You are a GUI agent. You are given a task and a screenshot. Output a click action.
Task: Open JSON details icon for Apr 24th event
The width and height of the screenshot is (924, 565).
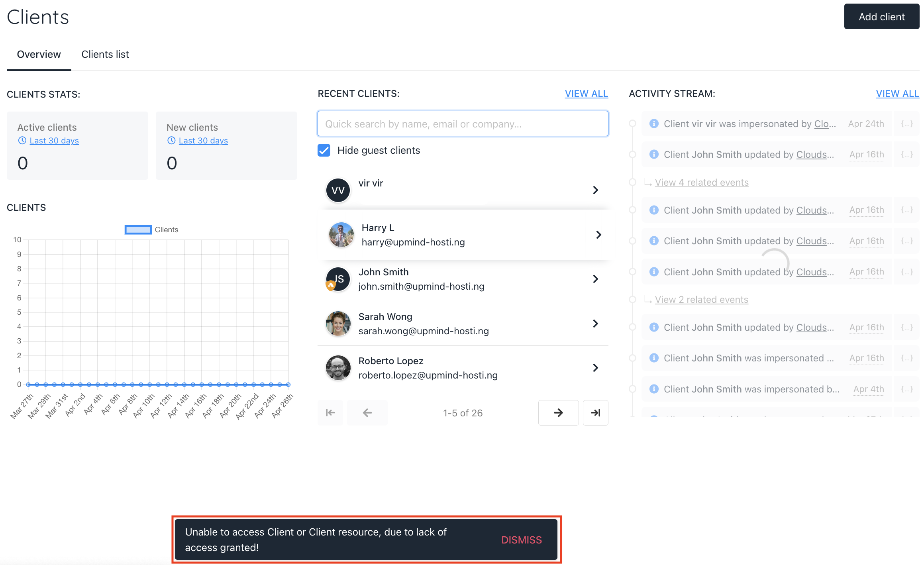click(x=906, y=124)
